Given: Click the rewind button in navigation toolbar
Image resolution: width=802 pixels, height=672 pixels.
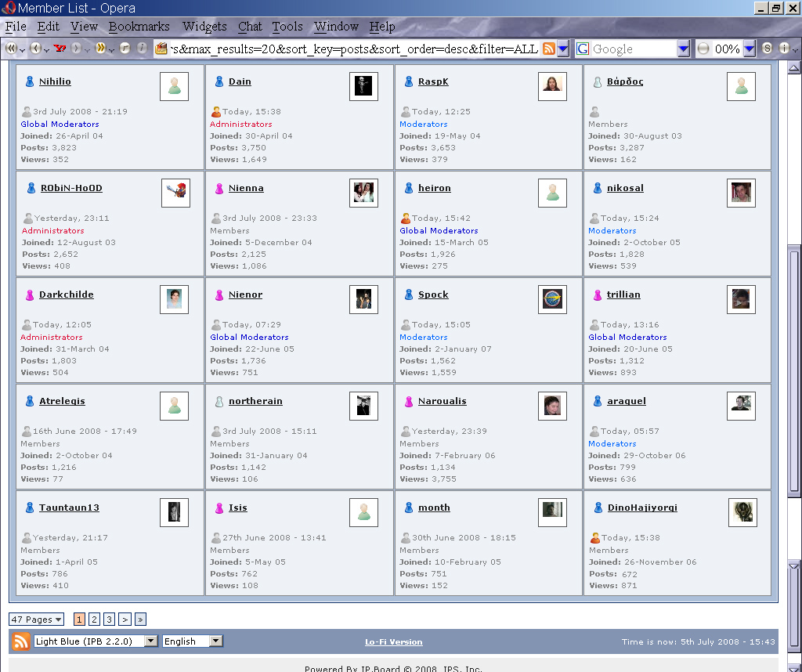Looking at the screenshot, I should [x=12, y=49].
